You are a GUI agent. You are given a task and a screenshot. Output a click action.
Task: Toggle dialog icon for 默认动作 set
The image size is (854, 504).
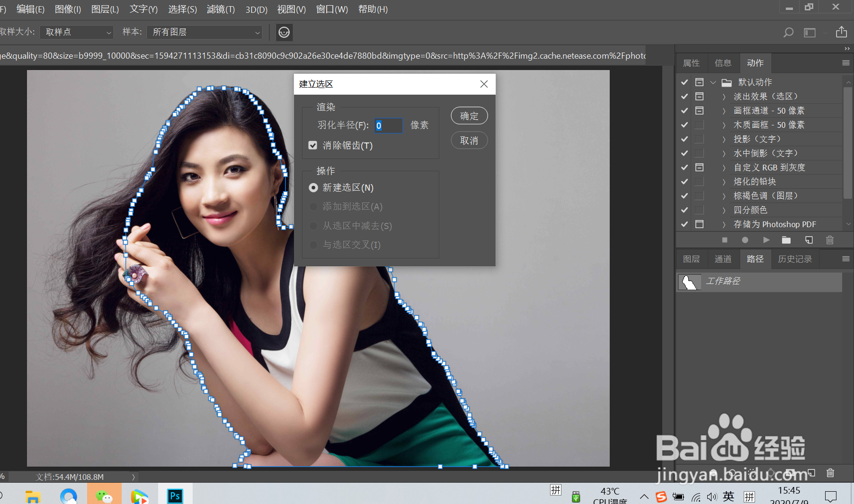pyautogui.click(x=699, y=82)
